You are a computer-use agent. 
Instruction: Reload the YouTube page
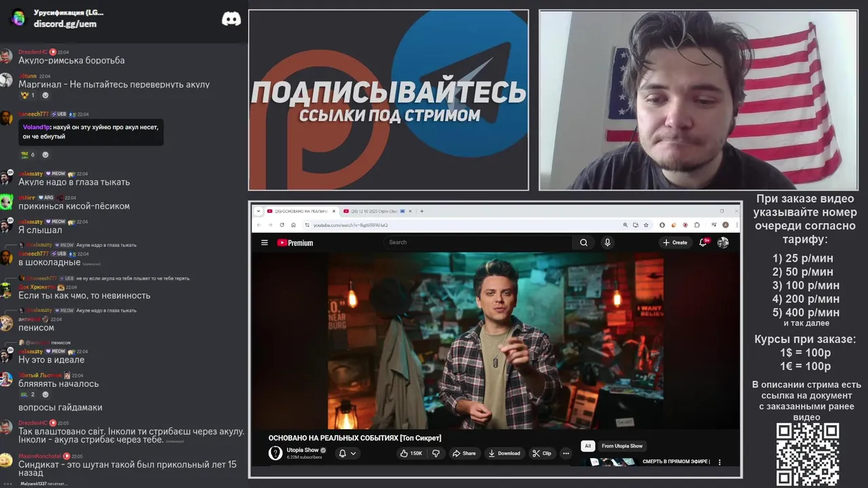point(281,225)
